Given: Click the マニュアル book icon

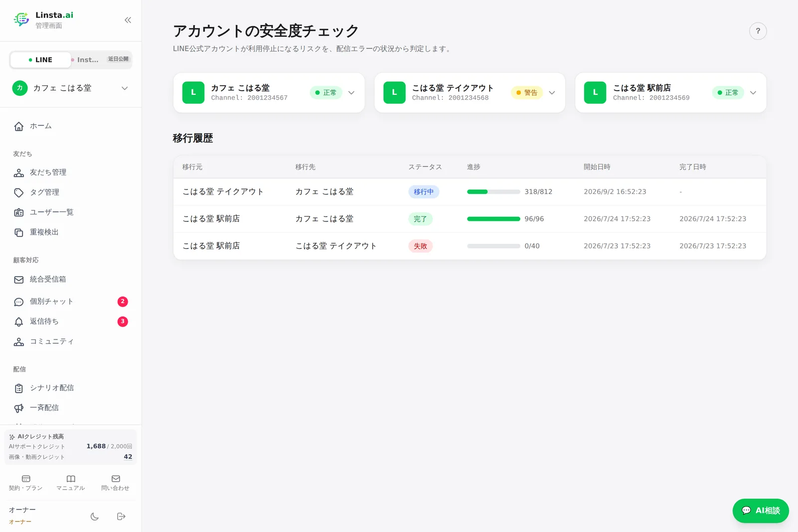Looking at the screenshot, I should pos(71,479).
